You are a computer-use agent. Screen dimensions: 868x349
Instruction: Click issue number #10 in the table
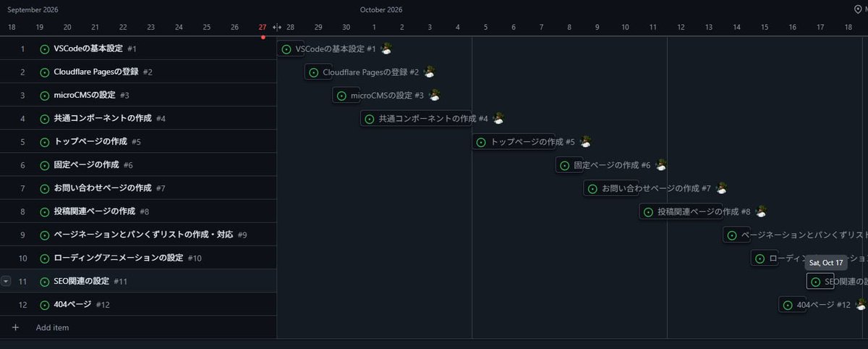pyautogui.click(x=195, y=258)
